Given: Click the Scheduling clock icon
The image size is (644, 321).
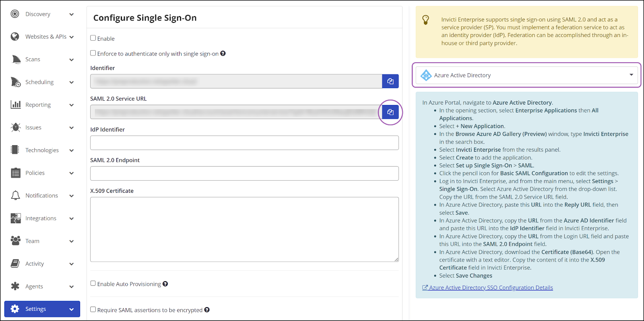Looking at the screenshot, I should [16, 82].
